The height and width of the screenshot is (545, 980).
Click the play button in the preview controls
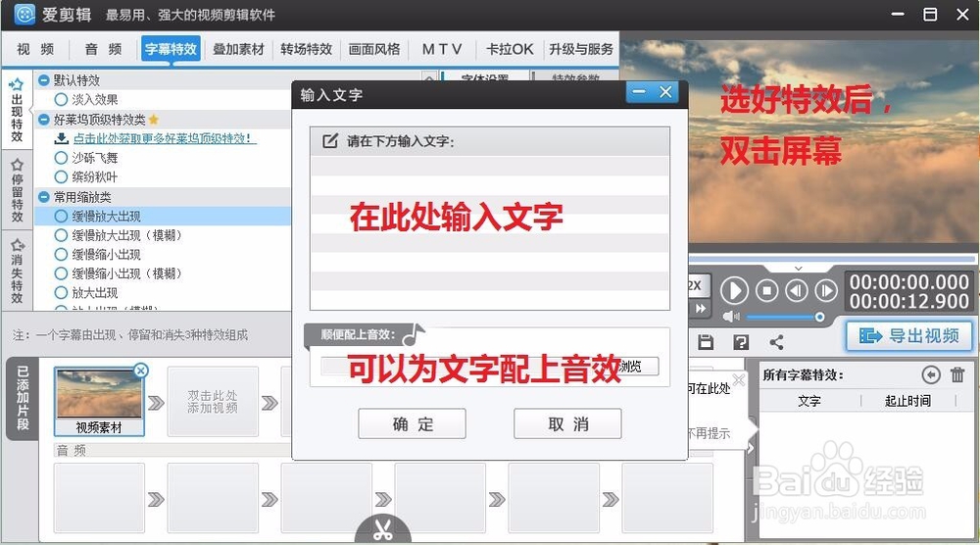click(x=734, y=290)
